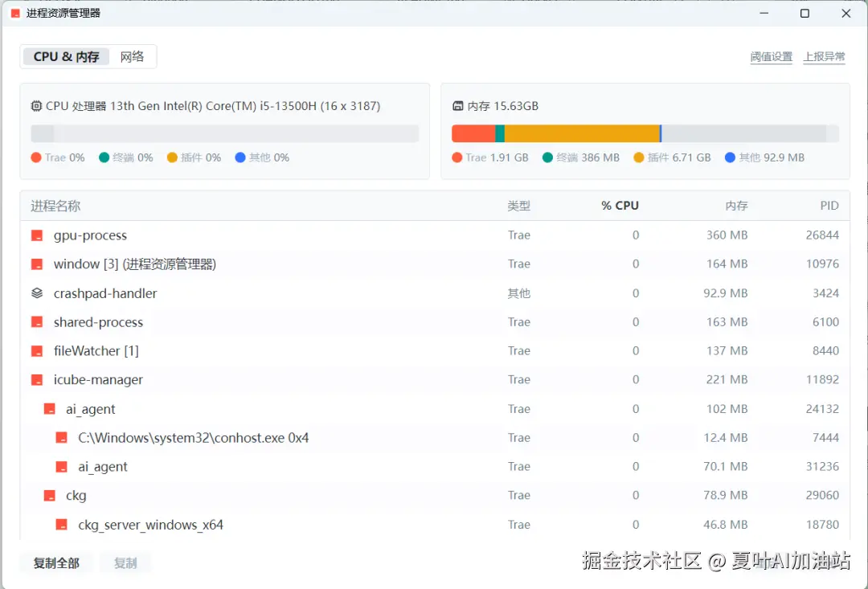Select the crashpad-handler process name
This screenshot has width=868, height=589.
(105, 292)
